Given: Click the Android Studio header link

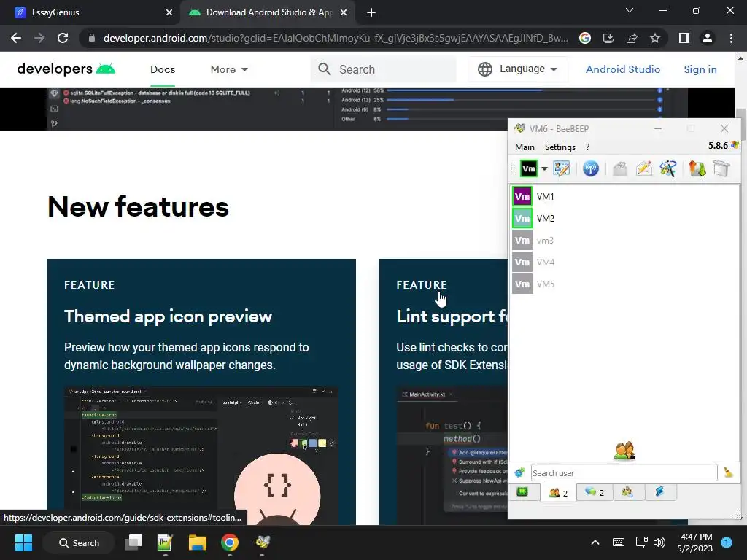Looking at the screenshot, I should [x=623, y=69].
